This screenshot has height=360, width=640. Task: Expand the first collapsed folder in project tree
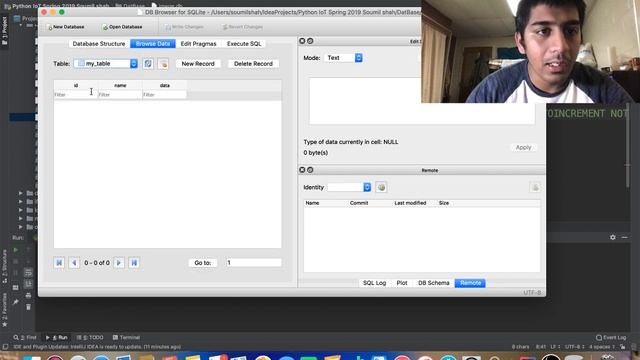(x=20, y=193)
